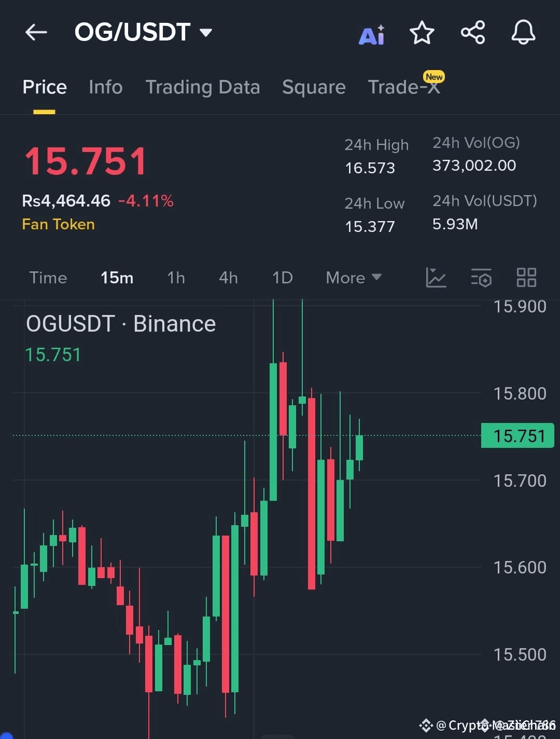Tap the 24h Vol(OG) value 373,002.00
The height and width of the screenshot is (739, 560).
[474, 166]
